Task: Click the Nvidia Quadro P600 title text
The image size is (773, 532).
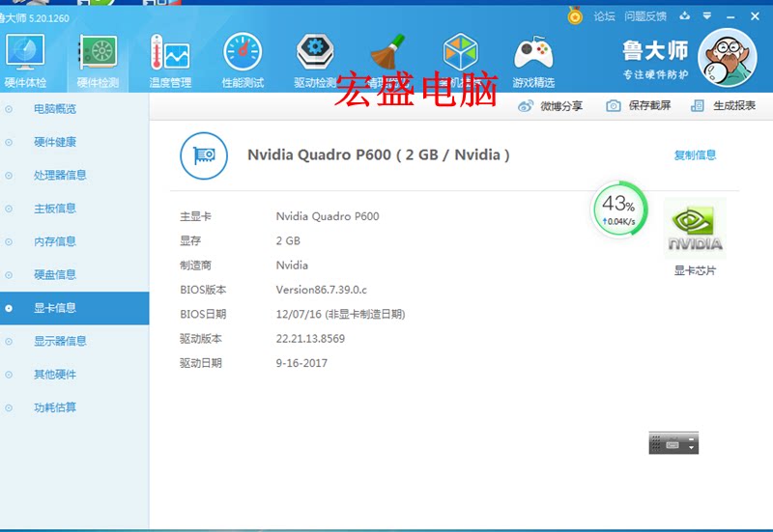Action: (378, 154)
